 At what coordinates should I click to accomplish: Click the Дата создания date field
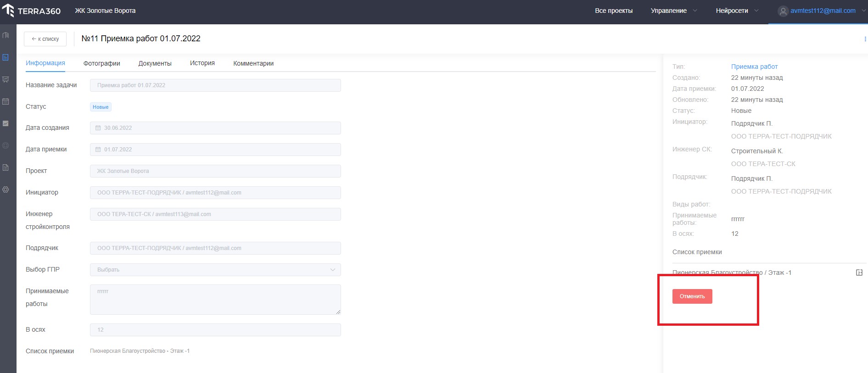215,128
